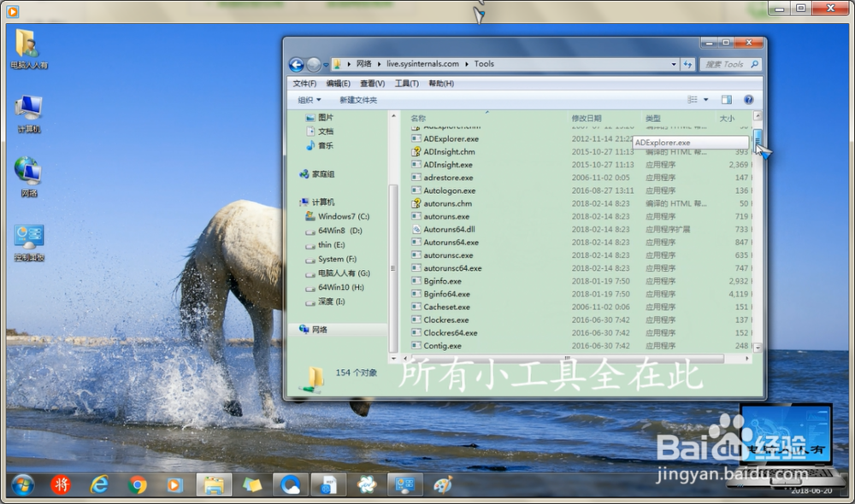The width and height of the screenshot is (855, 504).
Task: Launch Chrome from the taskbar
Action: (138, 484)
